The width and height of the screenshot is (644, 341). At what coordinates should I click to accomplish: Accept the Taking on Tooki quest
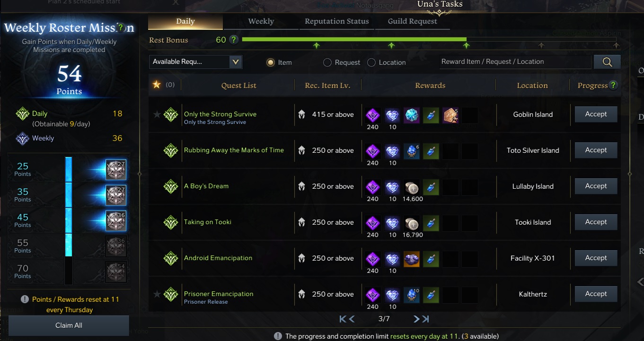coord(596,222)
